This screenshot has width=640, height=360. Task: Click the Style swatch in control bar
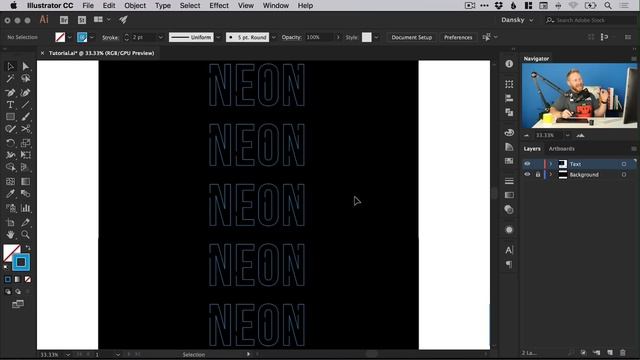click(367, 37)
